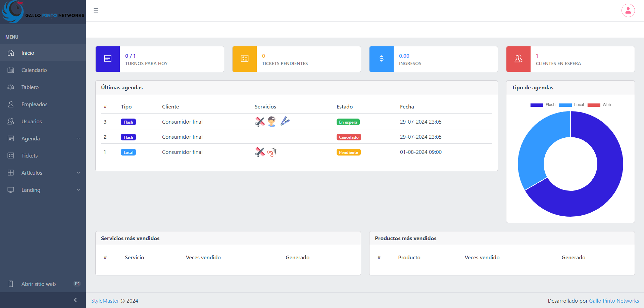
Task: Expand the Landing sidebar submenu
Action: [43, 190]
